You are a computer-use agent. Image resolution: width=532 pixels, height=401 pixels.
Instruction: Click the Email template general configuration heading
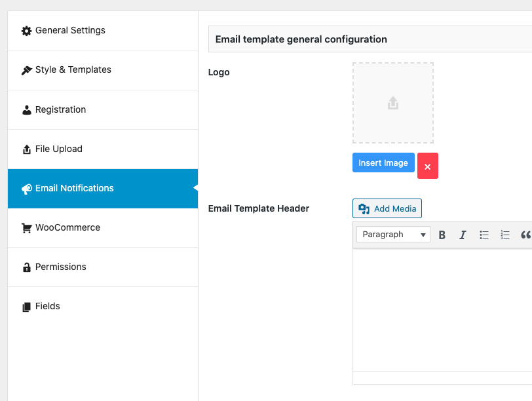click(301, 39)
